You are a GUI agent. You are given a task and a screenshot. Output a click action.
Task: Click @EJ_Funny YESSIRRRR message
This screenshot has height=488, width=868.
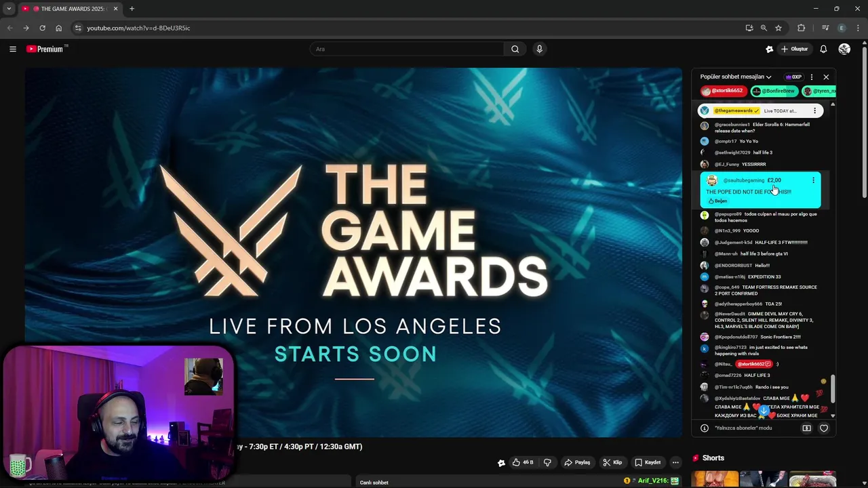coord(740,165)
